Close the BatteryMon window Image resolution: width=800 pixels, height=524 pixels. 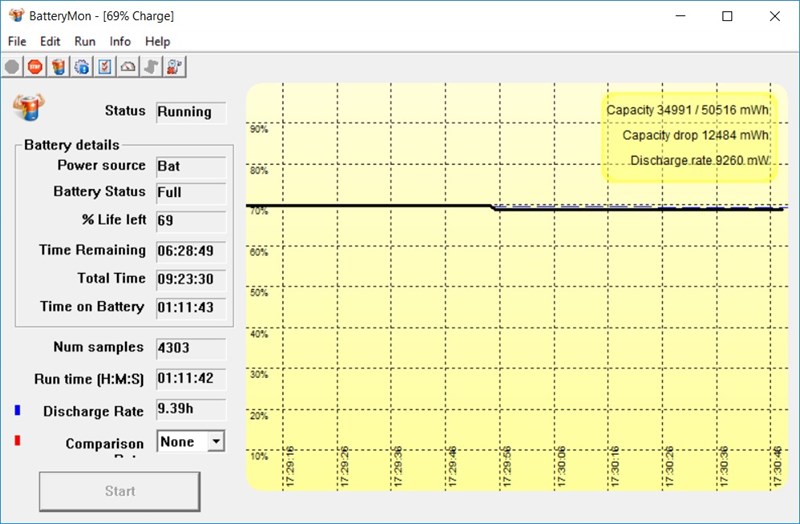pyautogui.click(x=774, y=16)
